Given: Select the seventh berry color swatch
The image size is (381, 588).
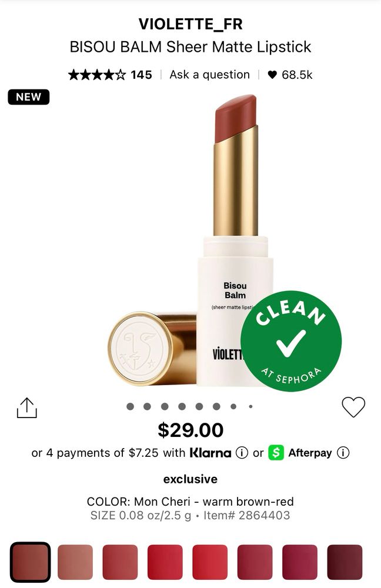Looking at the screenshot, I should point(300,562).
